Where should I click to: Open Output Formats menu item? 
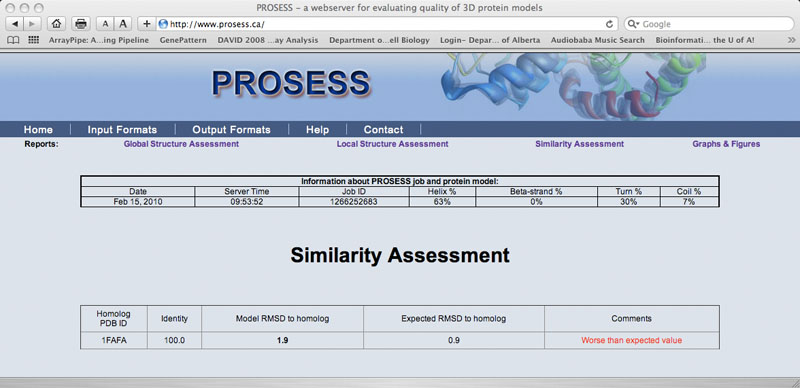coord(232,130)
